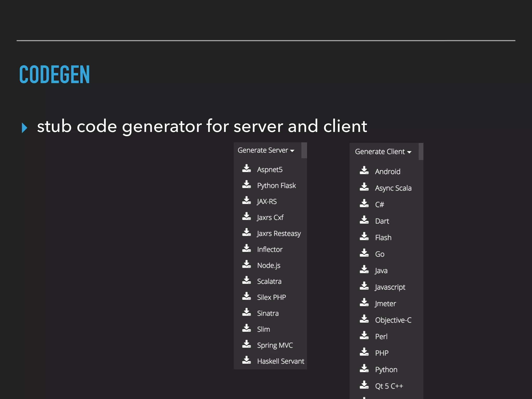532x399 pixels.
Task: Choose Go client generator
Action: pyautogui.click(x=380, y=254)
